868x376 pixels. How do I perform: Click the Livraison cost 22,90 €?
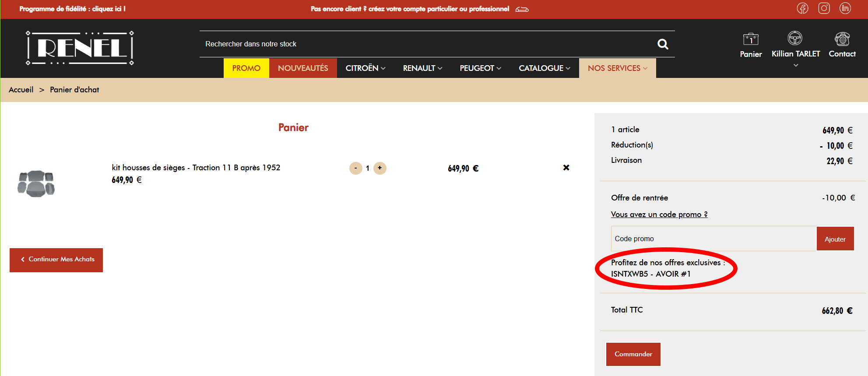(840, 161)
